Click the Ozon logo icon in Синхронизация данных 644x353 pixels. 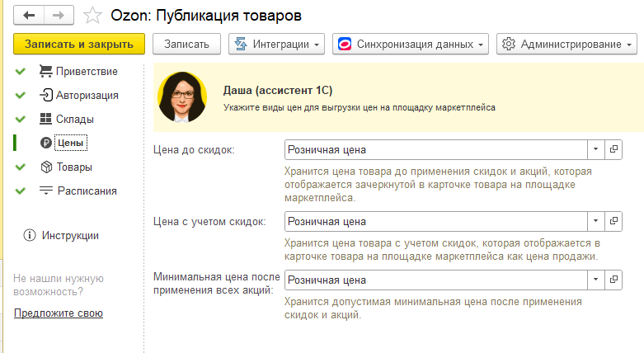click(345, 44)
